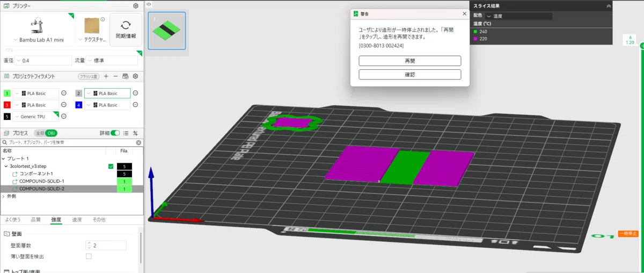Click filament cell 1 of COMPOUND-SOLID-1

(x=125, y=182)
